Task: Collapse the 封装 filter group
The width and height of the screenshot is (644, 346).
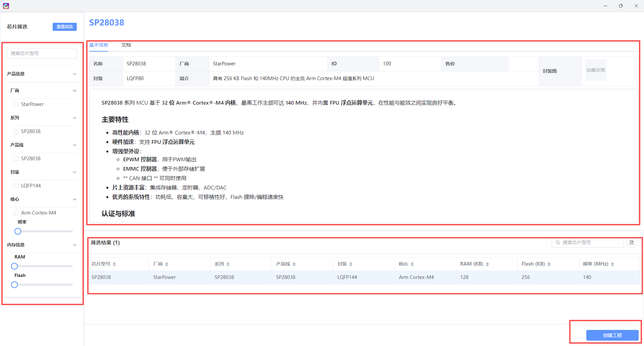Action: [74, 172]
